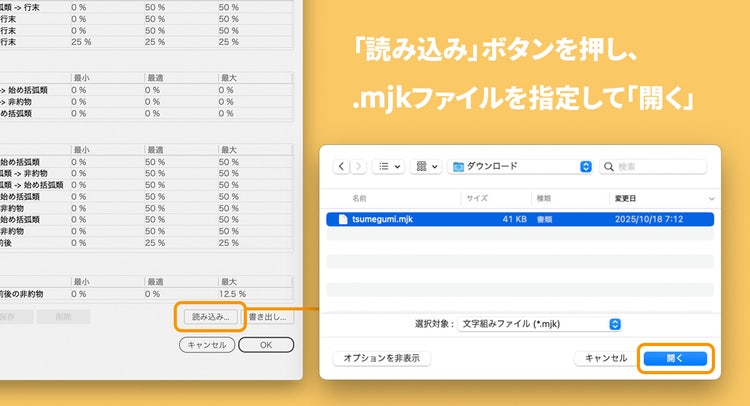Open the ダウンロード location popup

(520, 166)
